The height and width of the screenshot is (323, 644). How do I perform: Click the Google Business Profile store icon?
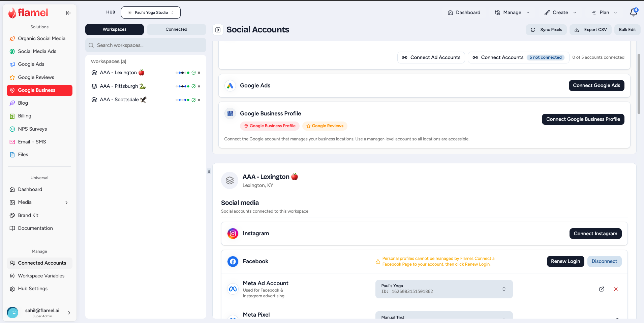tap(230, 114)
